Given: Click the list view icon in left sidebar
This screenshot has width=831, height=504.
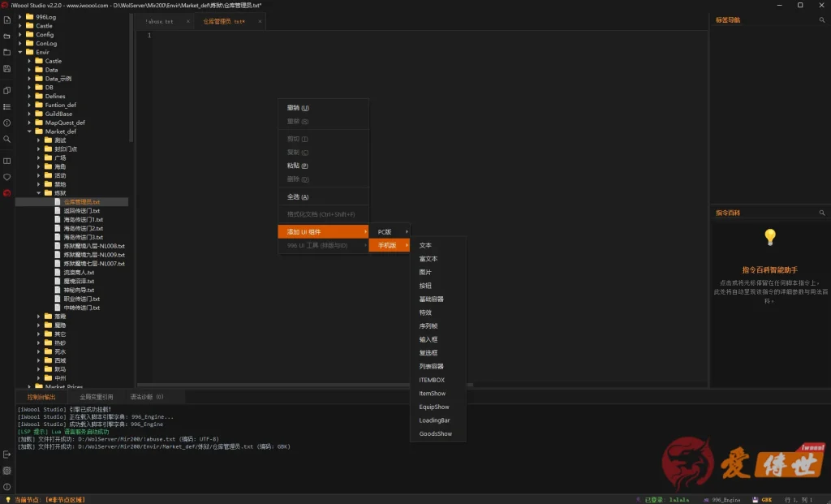Looking at the screenshot, I should 6,106.
